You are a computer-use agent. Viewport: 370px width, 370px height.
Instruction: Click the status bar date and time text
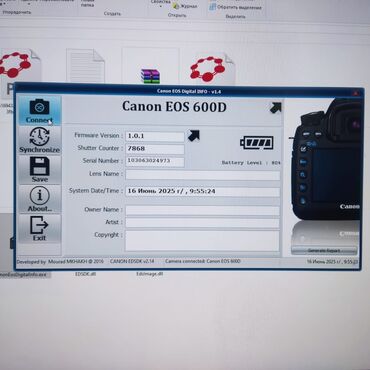tap(332, 262)
